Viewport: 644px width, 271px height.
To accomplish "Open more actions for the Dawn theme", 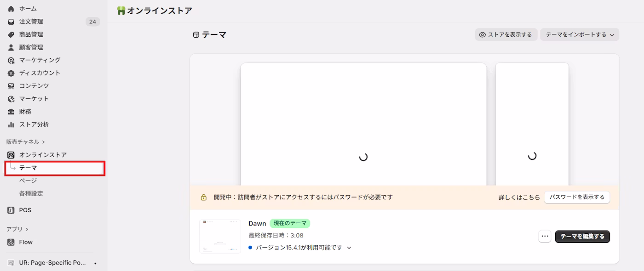I will (545, 236).
